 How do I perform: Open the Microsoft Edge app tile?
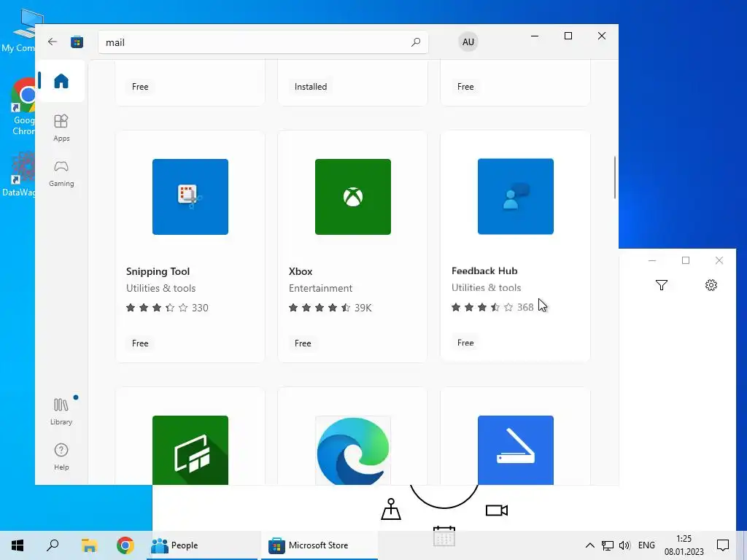point(352,450)
